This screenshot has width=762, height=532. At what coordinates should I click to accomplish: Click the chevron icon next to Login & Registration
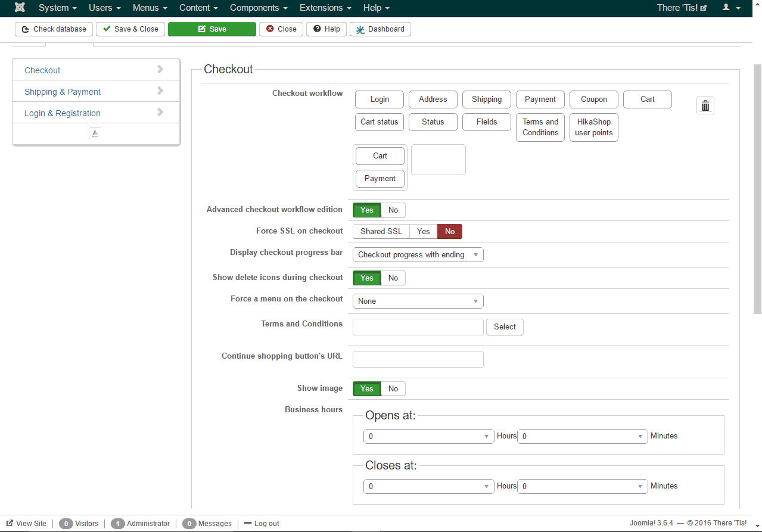160,112
